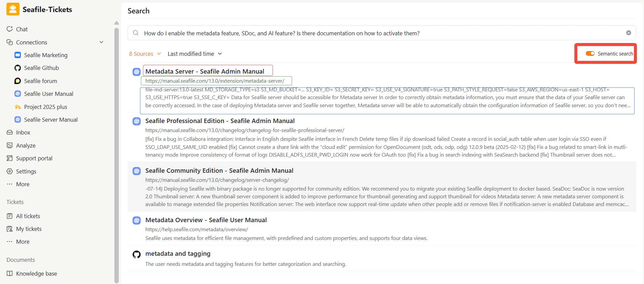Open Seafile Professional Edition - Seafile Admin Manual result
The width and height of the screenshot is (644, 284).
tap(220, 121)
